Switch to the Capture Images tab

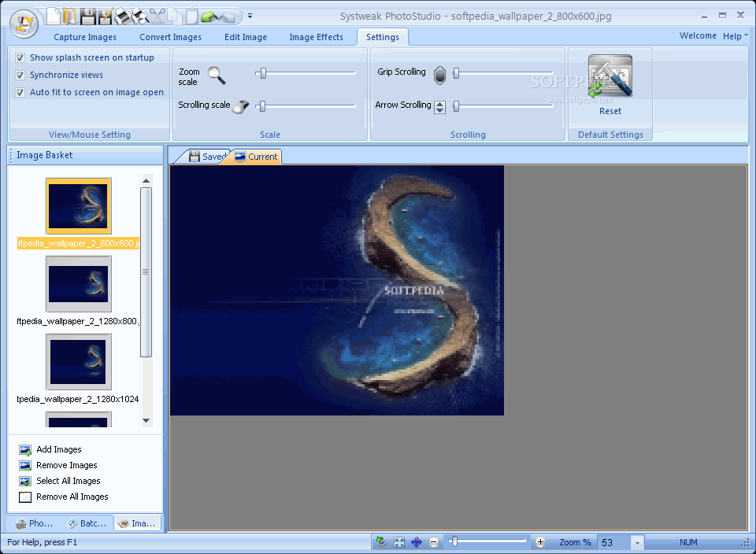pos(85,37)
